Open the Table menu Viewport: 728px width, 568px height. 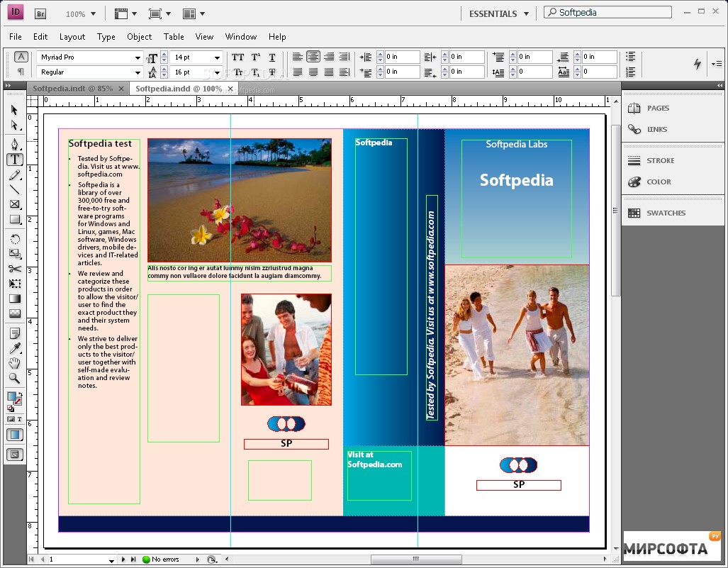coord(174,37)
